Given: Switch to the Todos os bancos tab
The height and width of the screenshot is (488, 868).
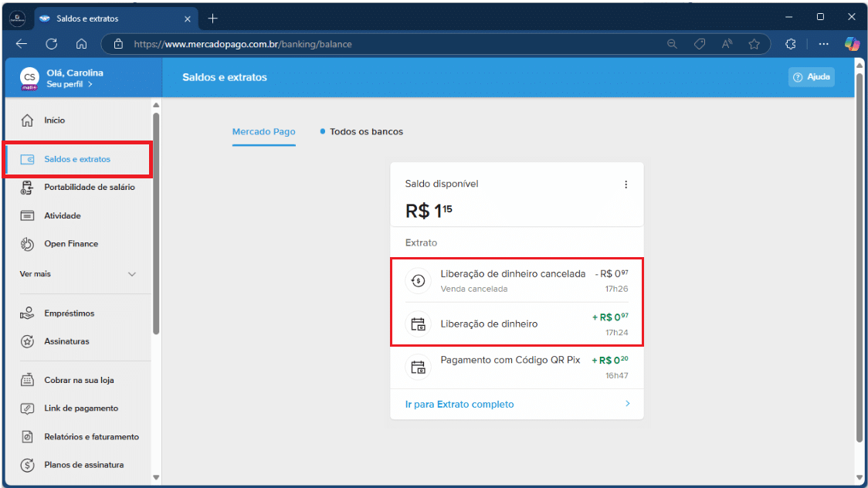Looking at the screenshot, I should [x=365, y=132].
